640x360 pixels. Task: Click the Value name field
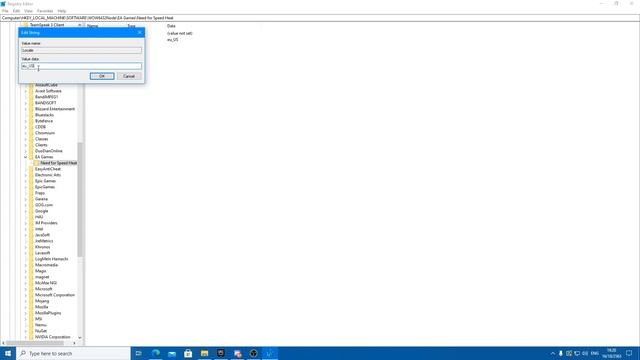(82, 50)
